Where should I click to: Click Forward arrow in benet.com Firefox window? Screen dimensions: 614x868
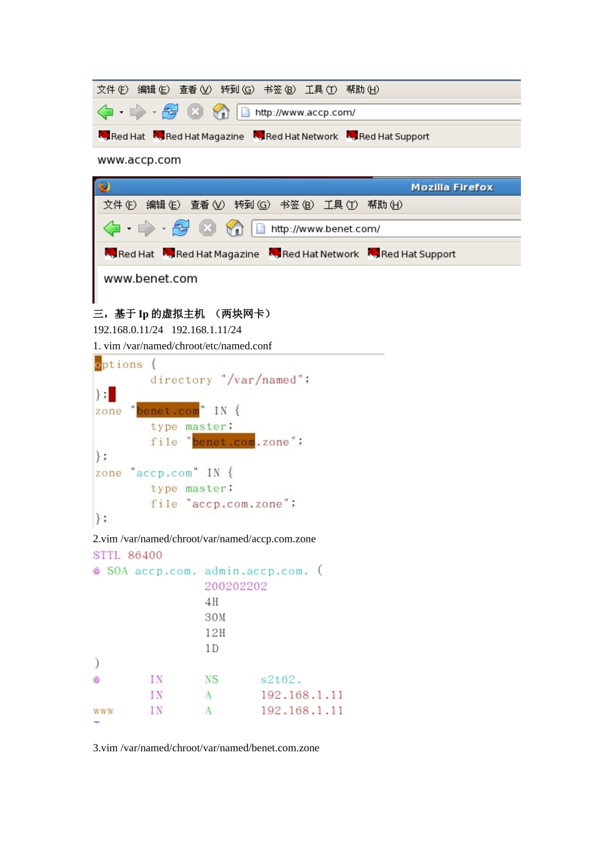[x=147, y=228]
